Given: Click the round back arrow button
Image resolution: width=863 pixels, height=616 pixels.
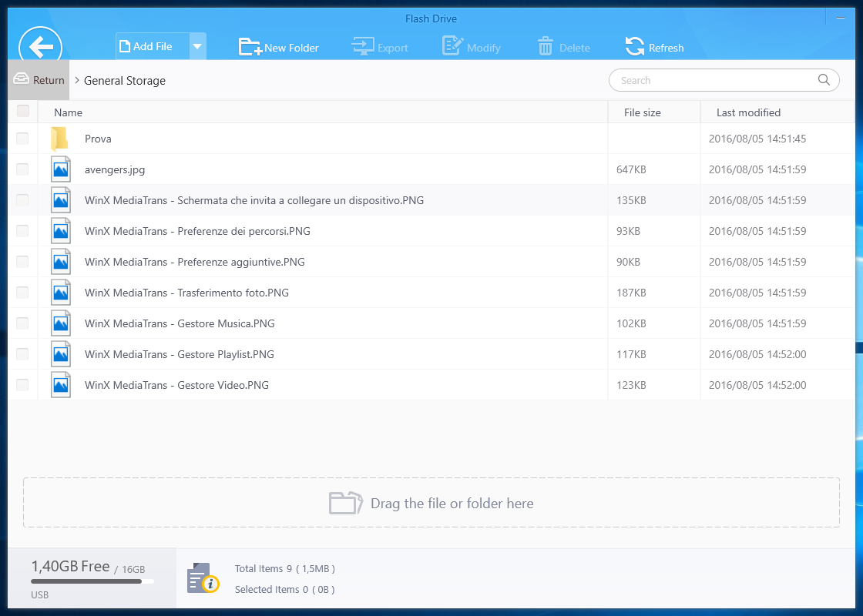Looking at the screenshot, I should (x=40, y=47).
